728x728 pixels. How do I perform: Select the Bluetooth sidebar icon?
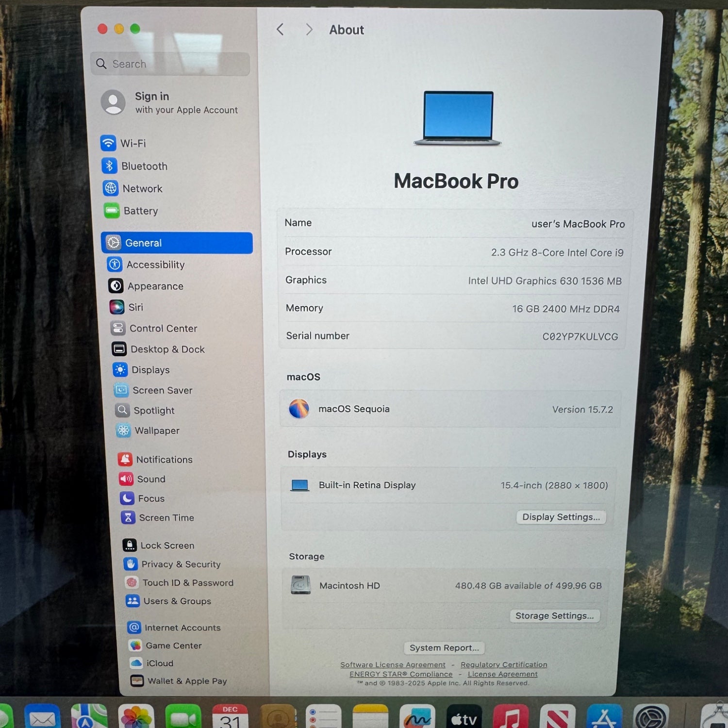109,166
